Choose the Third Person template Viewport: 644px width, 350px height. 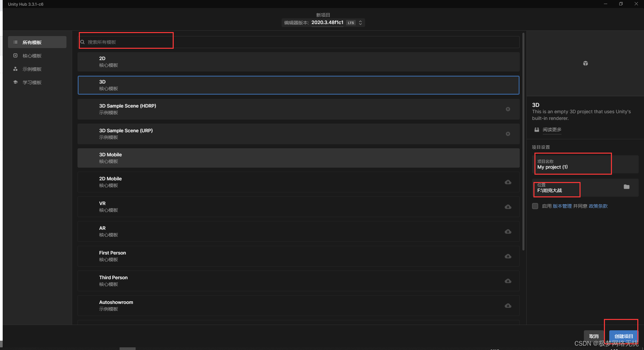tap(298, 281)
